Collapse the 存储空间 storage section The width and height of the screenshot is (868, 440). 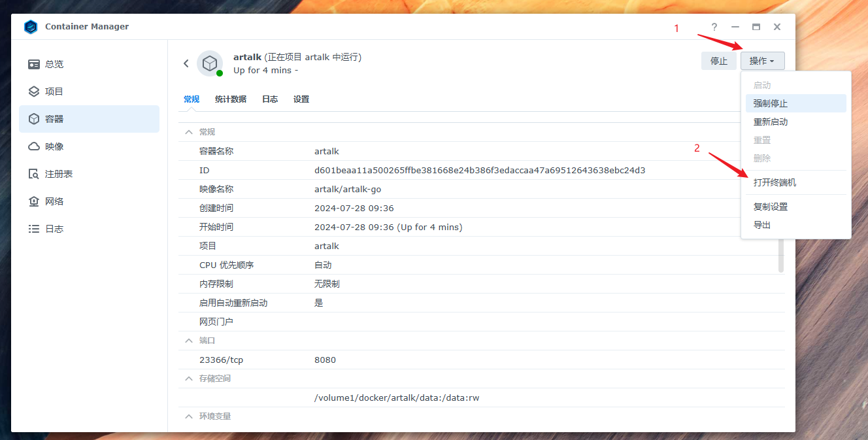(189, 379)
